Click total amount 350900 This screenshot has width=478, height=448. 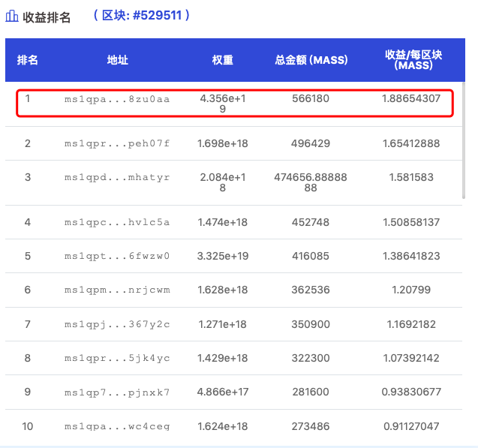[x=311, y=324]
